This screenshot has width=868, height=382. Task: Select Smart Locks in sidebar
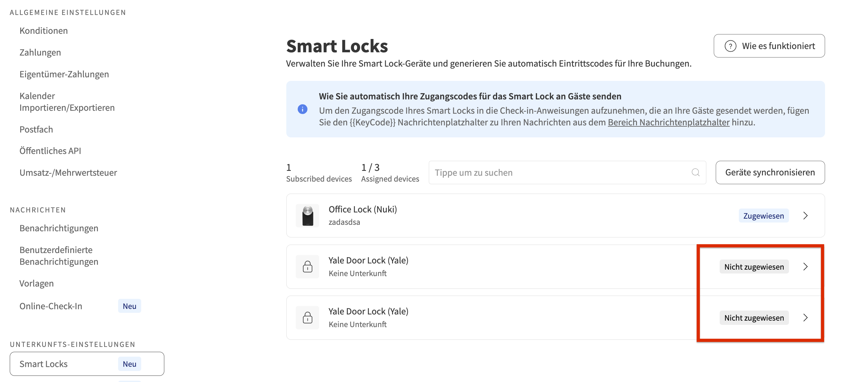44,364
